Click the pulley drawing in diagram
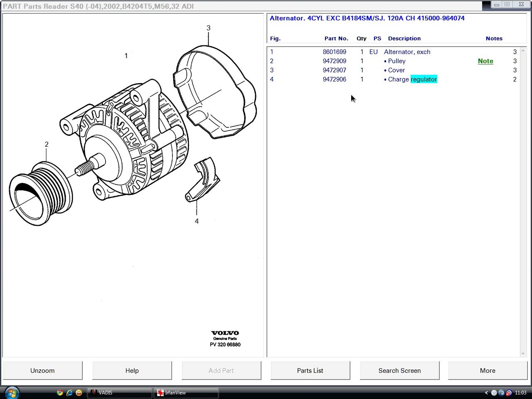This screenshot has height=399, width=532. coord(41,194)
